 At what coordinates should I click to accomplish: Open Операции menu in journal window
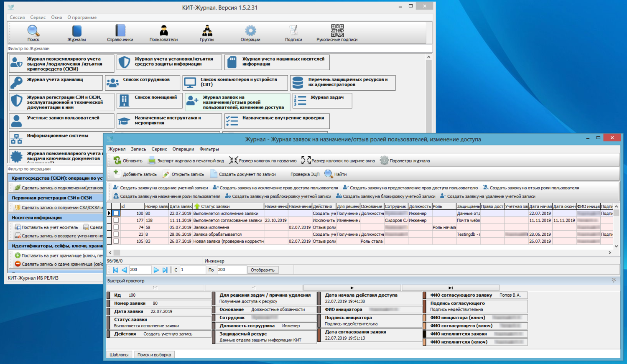[x=183, y=149]
